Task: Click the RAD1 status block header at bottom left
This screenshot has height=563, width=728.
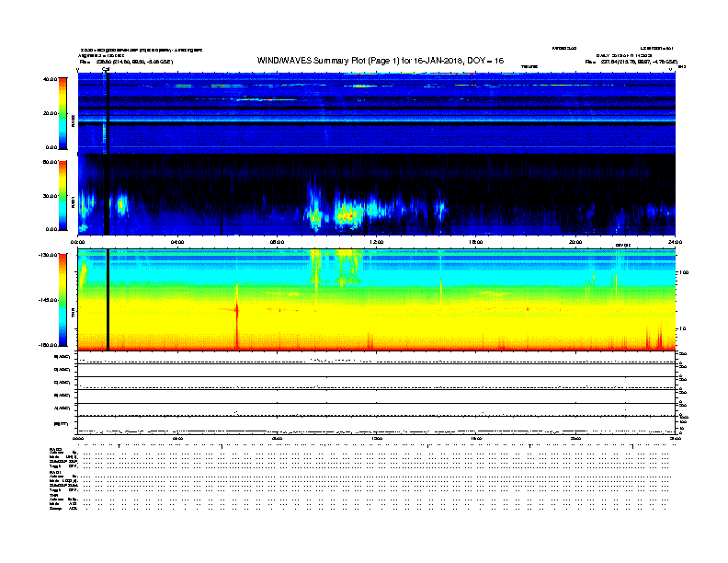Action: [x=55, y=473]
